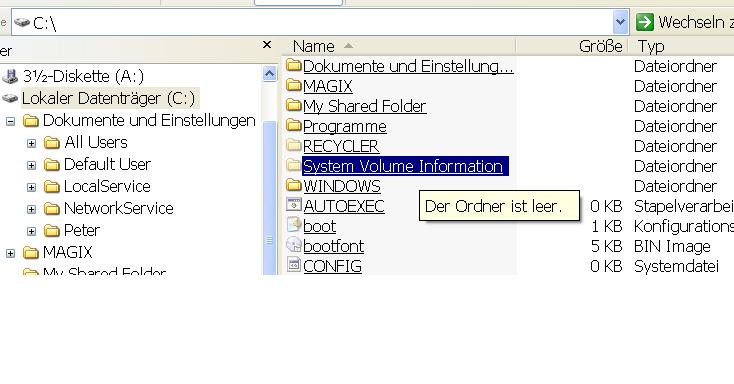Click the 3½-Diskette drive icon in tree
This screenshot has width=734, height=384.
point(10,76)
